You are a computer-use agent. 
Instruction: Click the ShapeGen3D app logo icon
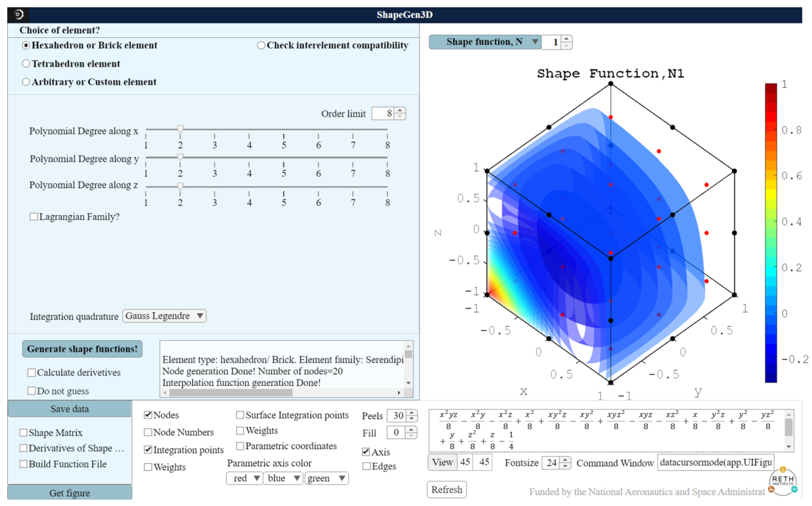(x=19, y=14)
